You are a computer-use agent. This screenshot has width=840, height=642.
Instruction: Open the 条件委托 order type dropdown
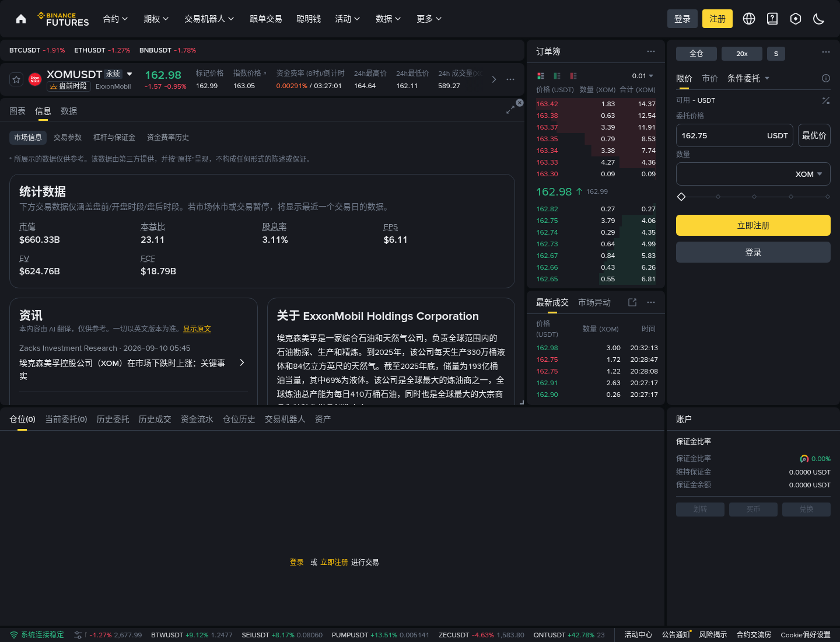pos(748,78)
